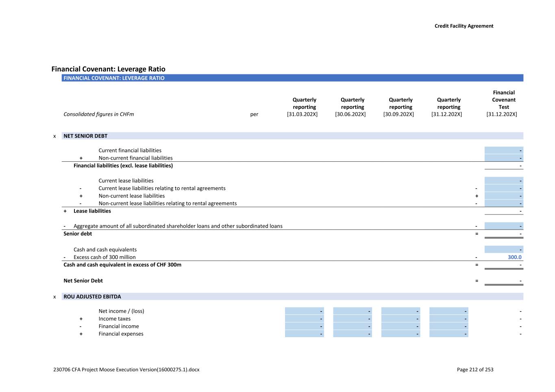The width and height of the screenshot is (555, 392).
Task: Click the ROU ADJUSTED EBITDA section header
Action: click(92, 297)
